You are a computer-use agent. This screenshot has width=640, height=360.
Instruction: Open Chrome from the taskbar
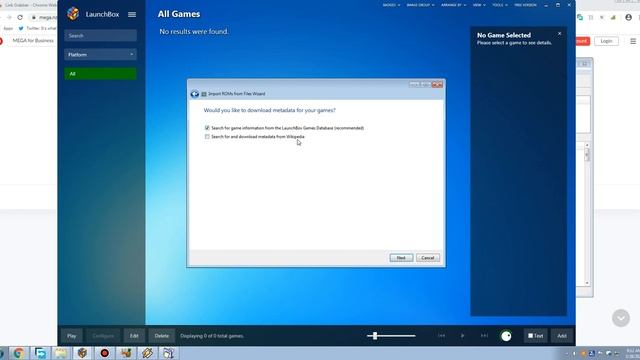18,353
